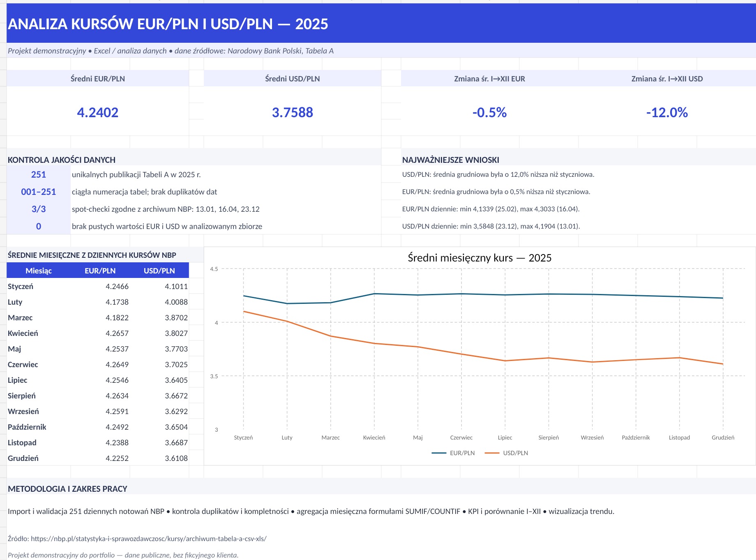Click the 'Średni EUR/PLN' KPI label
The width and height of the screenshot is (756, 560).
98,79
